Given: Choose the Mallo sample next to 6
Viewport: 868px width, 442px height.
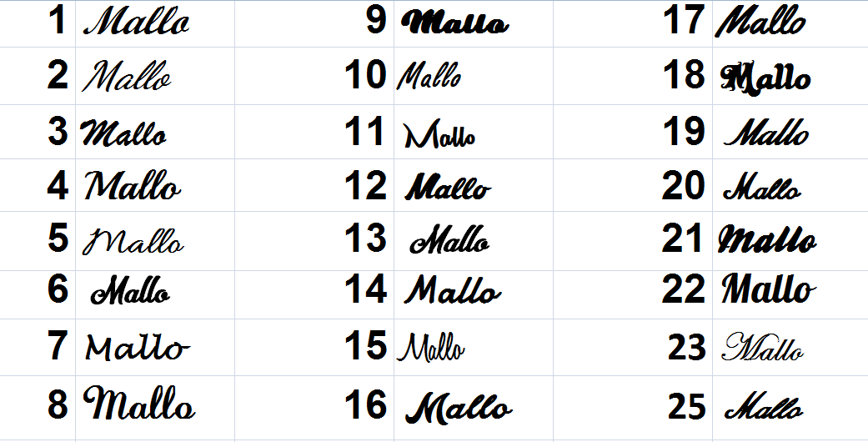Looking at the screenshot, I should point(131,291).
